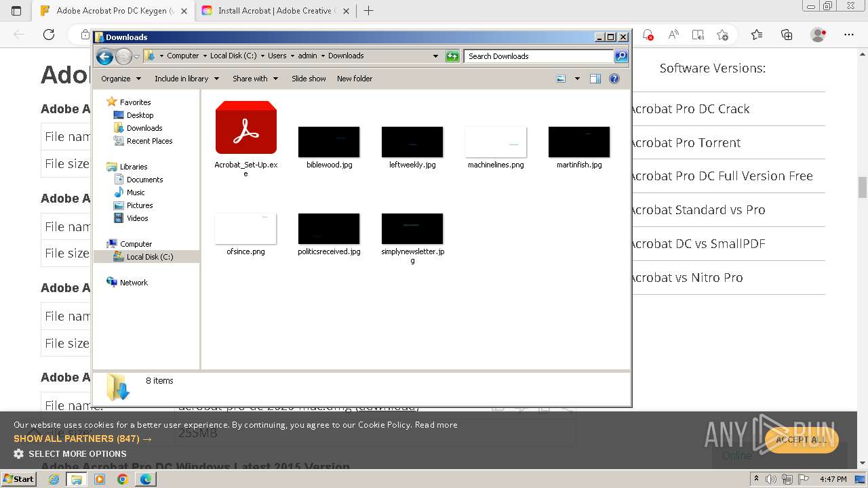The image size is (868, 488).
Task: Open the Organize menu
Action: (121, 79)
